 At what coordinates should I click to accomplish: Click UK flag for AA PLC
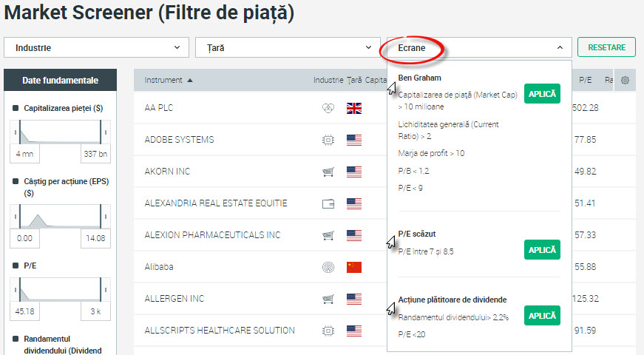354,108
